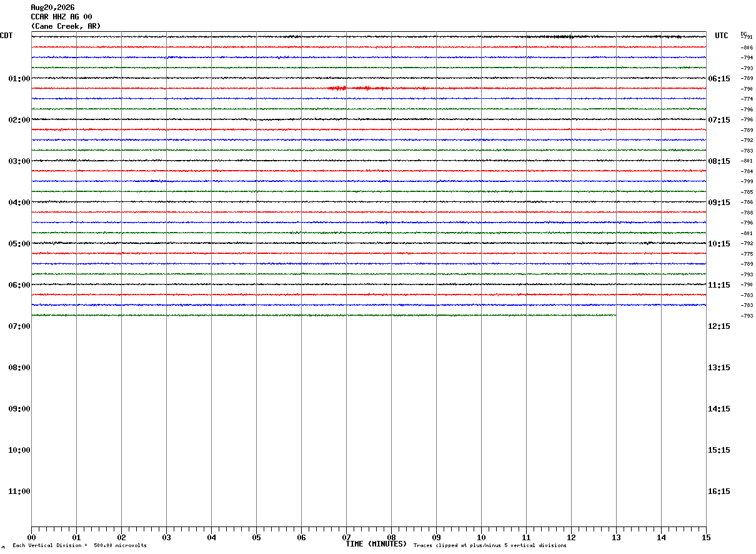The height and width of the screenshot is (554, 756).
Task: Click the 12 minute axis label
Action: (x=571, y=538)
